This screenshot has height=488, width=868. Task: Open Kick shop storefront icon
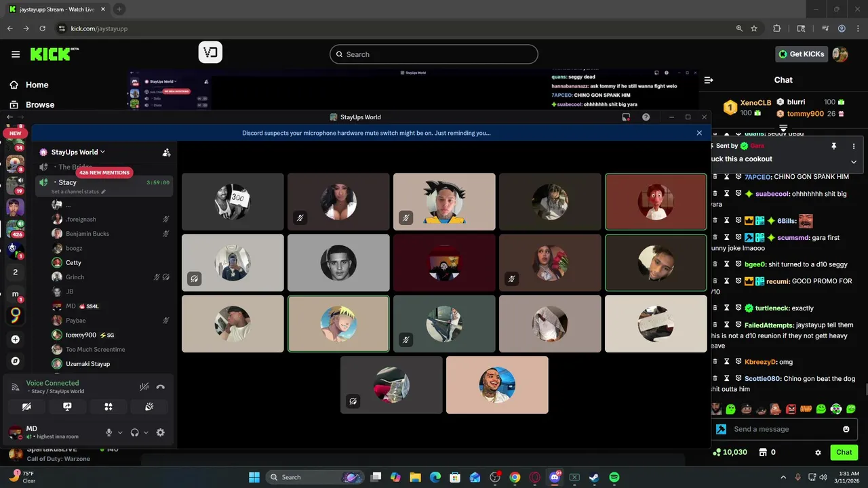pyautogui.click(x=762, y=452)
